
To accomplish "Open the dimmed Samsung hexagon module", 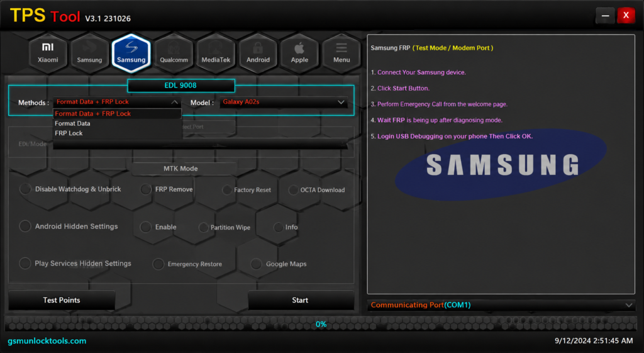I will (x=89, y=53).
